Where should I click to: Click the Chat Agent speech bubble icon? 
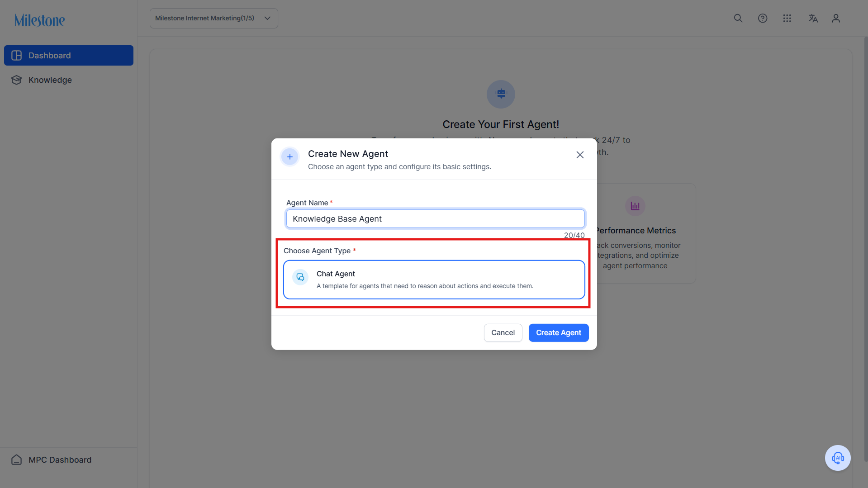coord(300,277)
